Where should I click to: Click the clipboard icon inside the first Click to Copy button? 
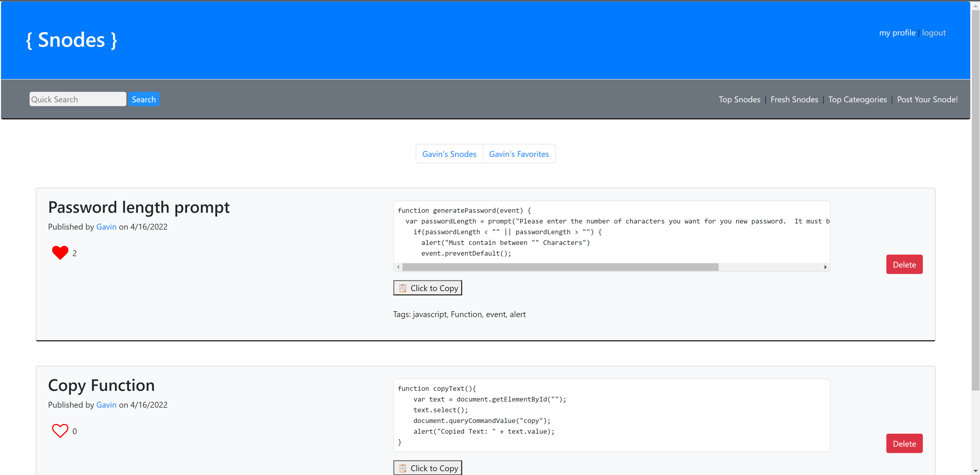click(x=402, y=288)
